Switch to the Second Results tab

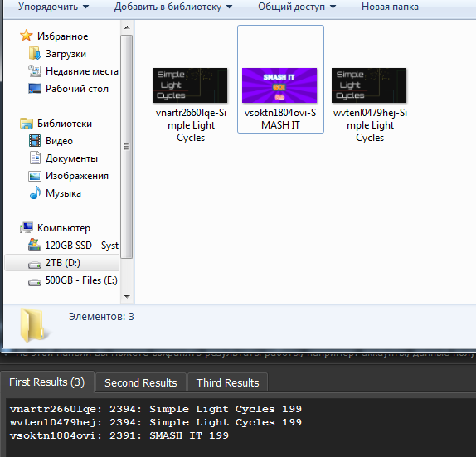(140, 382)
